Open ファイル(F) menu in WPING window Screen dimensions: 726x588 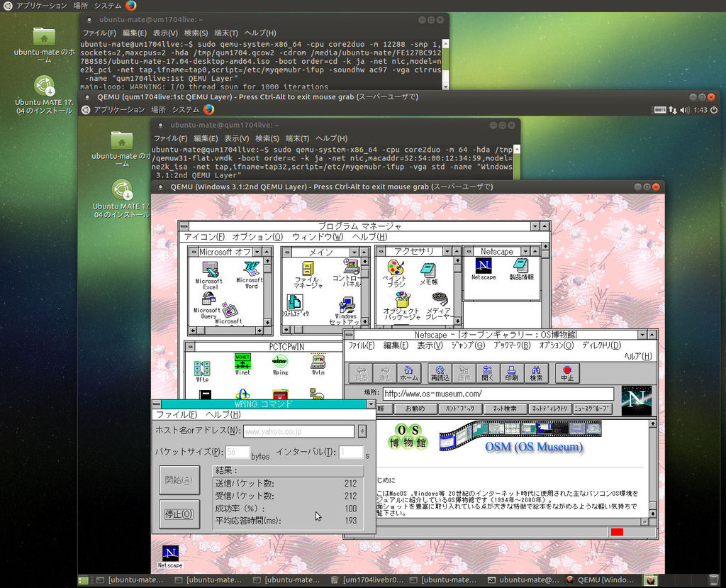tap(177, 414)
